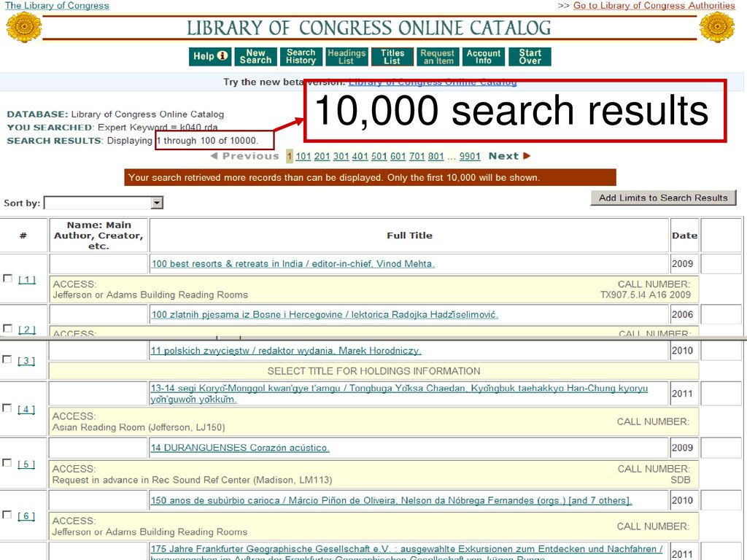Go to Library of Congress Authorities
The height and width of the screenshot is (560, 747).
click(x=654, y=6)
